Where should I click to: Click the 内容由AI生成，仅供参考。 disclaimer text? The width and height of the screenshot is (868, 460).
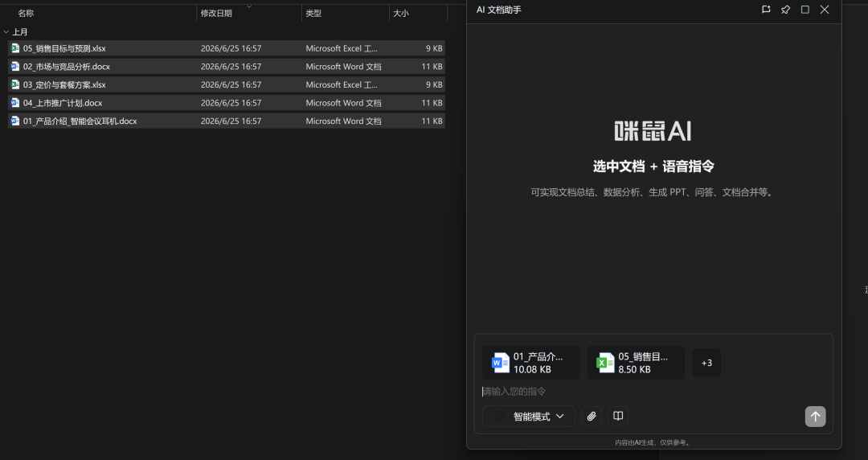click(653, 443)
